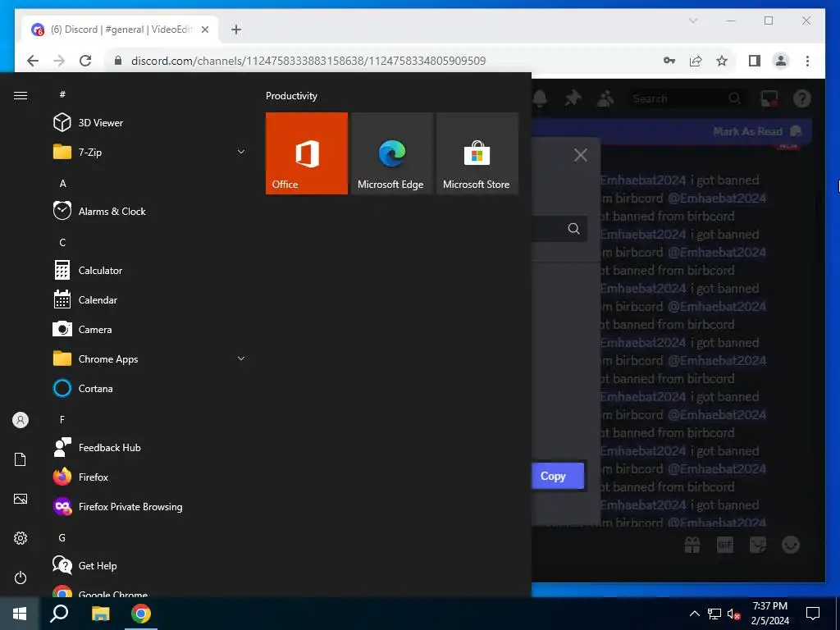Switch to Chrome on the taskbar
Viewport: 840px width, 630px height.
[x=141, y=614]
